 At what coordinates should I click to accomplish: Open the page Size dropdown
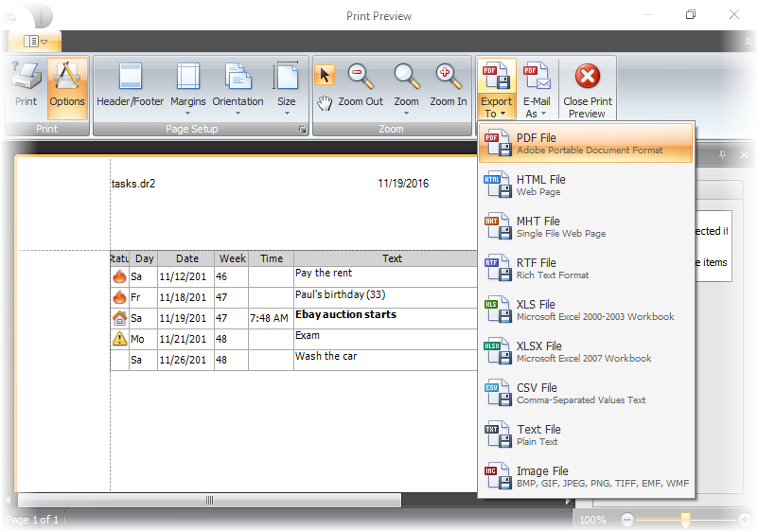286,88
